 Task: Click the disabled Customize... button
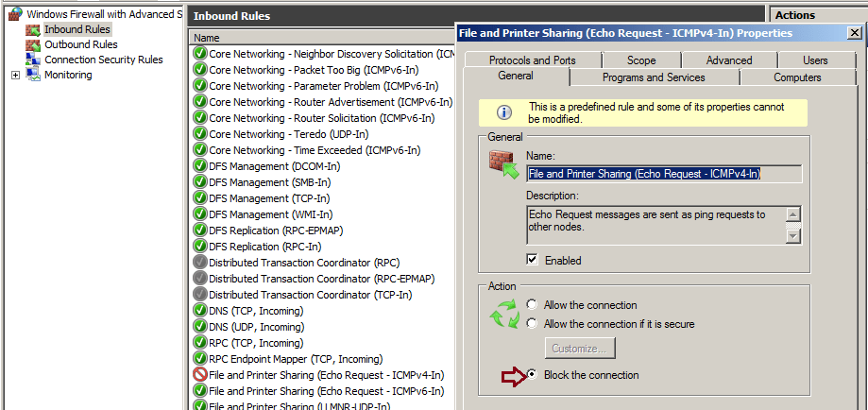pos(580,349)
